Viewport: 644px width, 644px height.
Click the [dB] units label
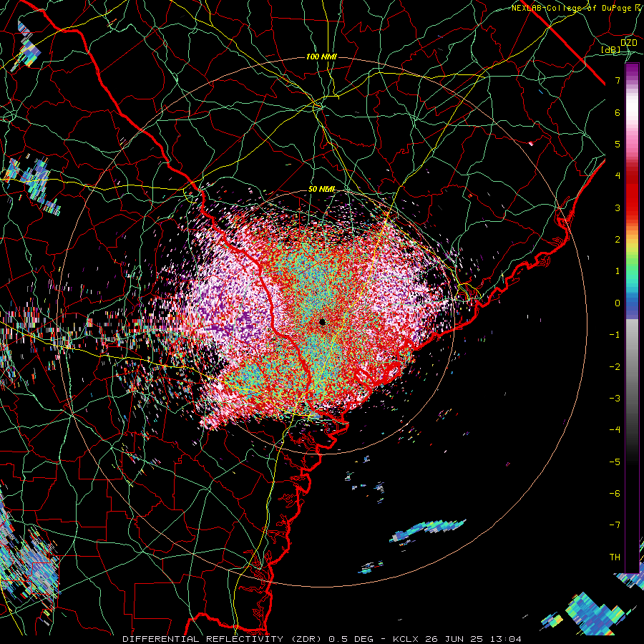pyautogui.click(x=611, y=49)
